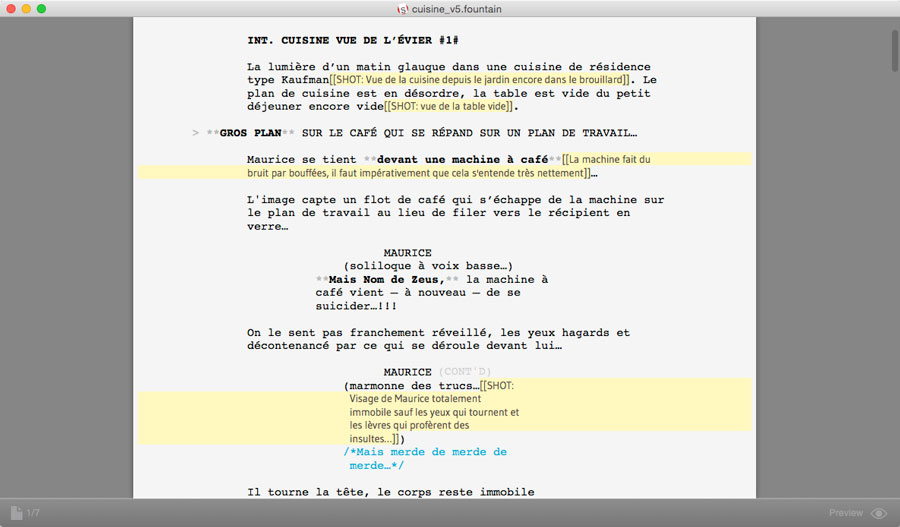The width and height of the screenshot is (900, 527).
Task: Click the 1/7 page counter
Action: point(33,513)
